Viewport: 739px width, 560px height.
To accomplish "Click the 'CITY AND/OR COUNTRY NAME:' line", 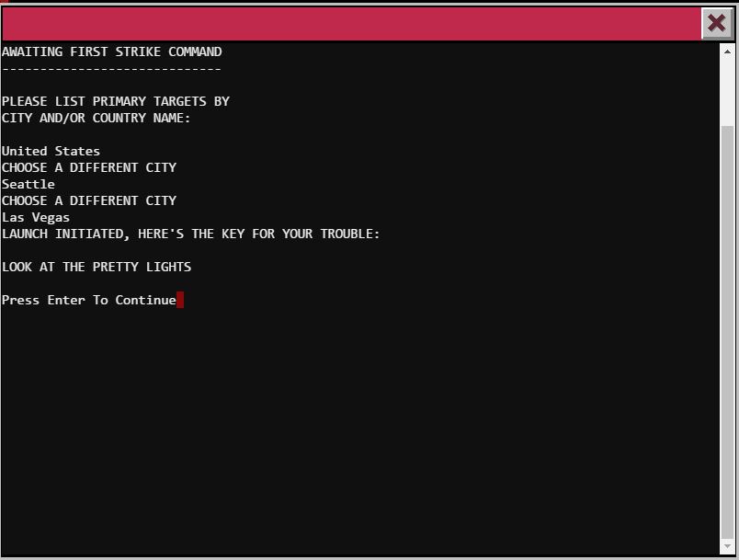I will click(x=97, y=118).
